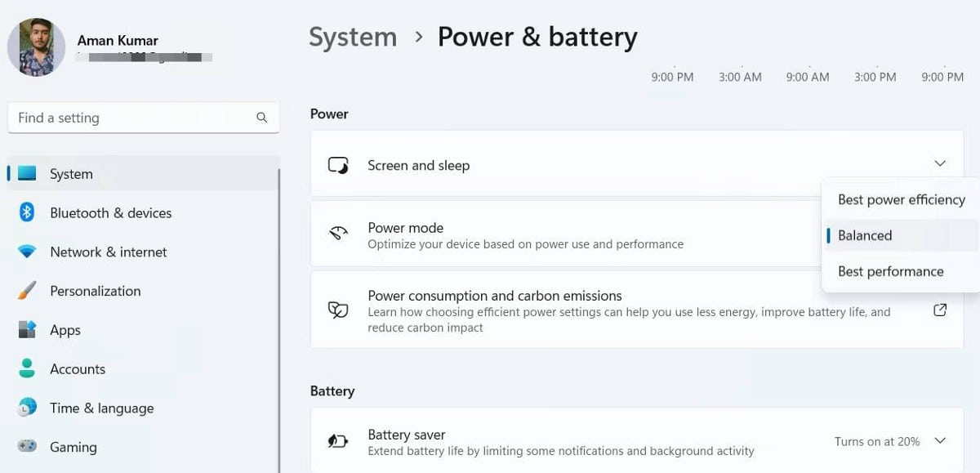Open the external link for carbon emissions info
Image resolution: width=980 pixels, height=473 pixels.
[x=940, y=310]
